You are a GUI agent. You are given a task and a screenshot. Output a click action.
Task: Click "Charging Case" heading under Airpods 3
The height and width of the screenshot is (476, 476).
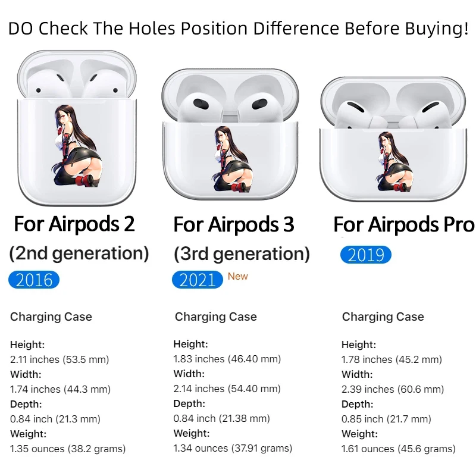(x=216, y=317)
